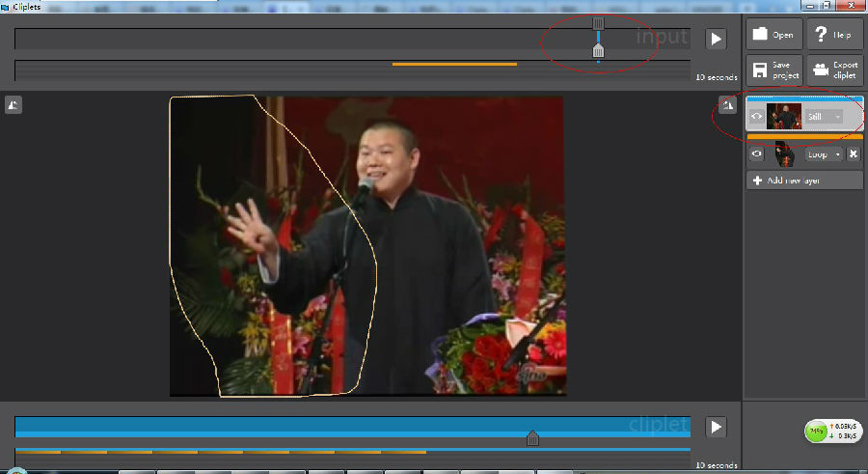Viewport: 868px width, 474px height.
Task: Select the Still layer thumbnail
Action: tap(784, 117)
